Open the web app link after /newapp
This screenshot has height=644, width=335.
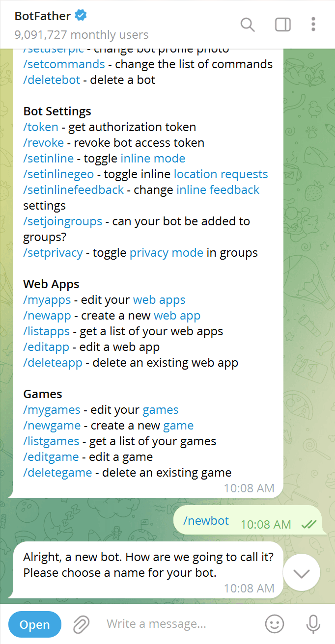coord(177,316)
